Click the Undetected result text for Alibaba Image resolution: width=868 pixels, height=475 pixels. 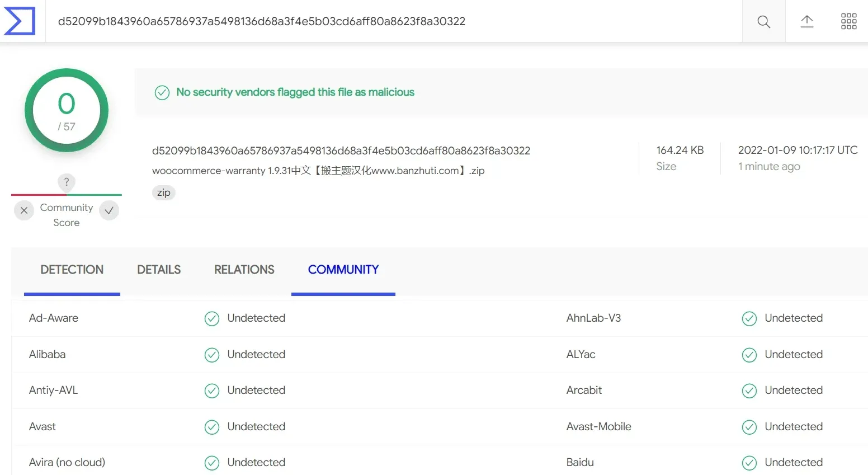(256, 354)
